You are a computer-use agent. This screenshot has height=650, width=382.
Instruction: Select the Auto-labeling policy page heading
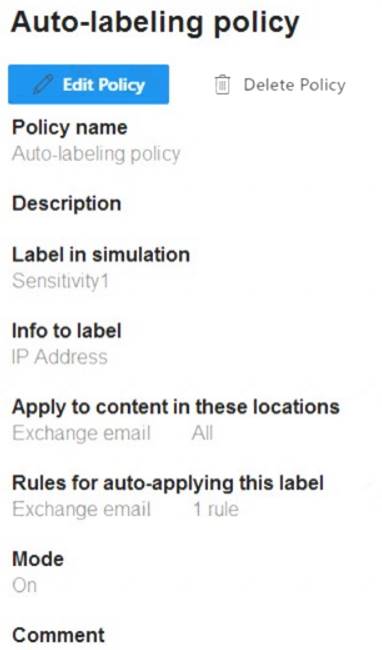tap(155, 23)
